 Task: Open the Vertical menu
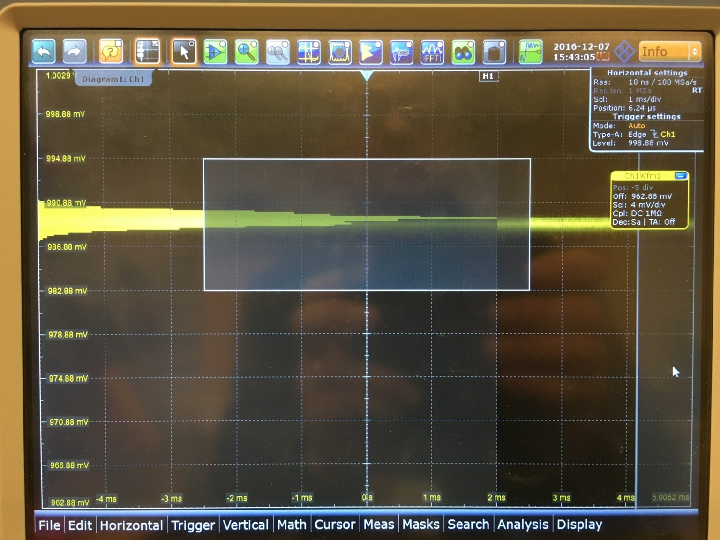tap(246, 524)
